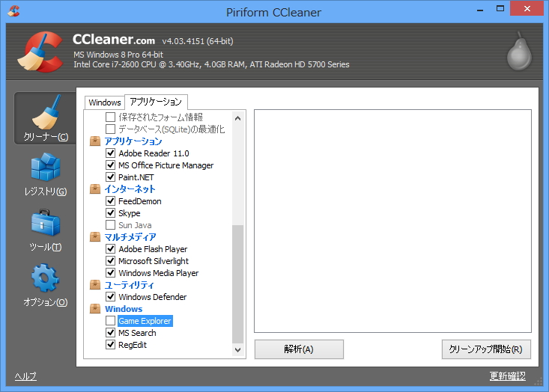Select the Game Explorer label
The width and height of the screenshot is (549, 392).
tap(145, 321)
